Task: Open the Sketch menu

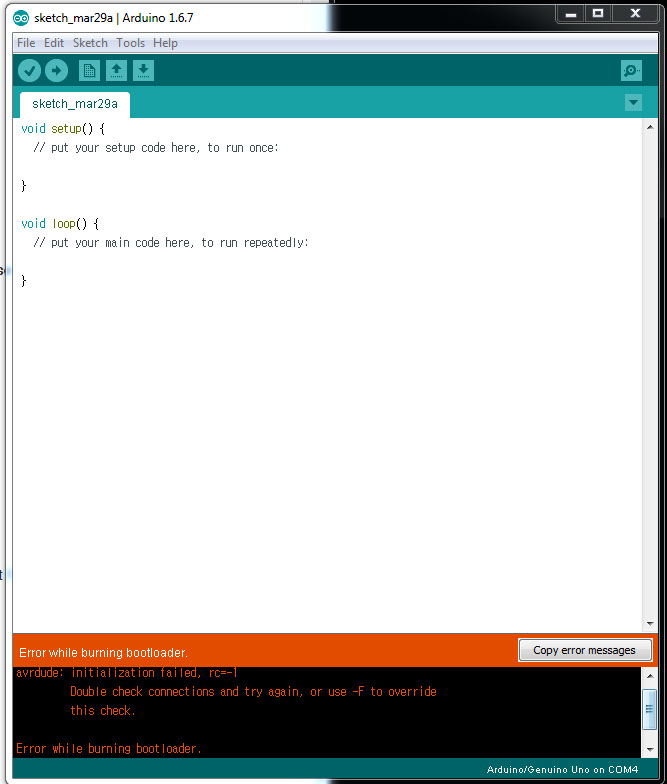Action: 90,43
